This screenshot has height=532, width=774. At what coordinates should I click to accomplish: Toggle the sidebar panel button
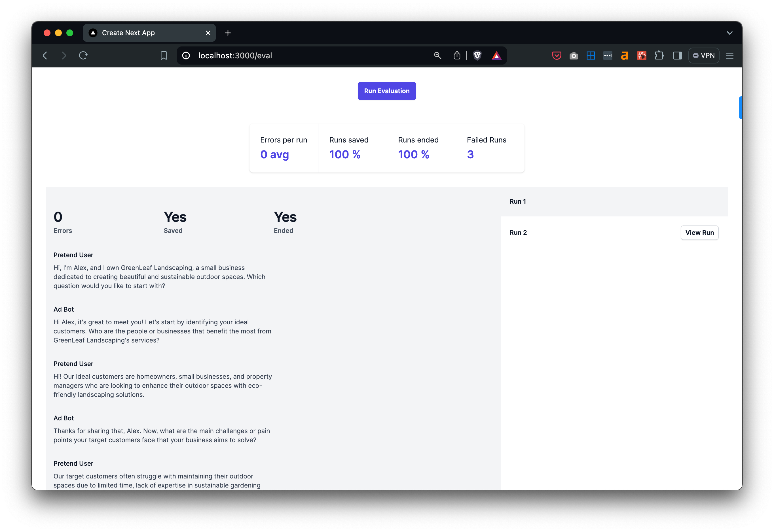(x=677, y=56)
